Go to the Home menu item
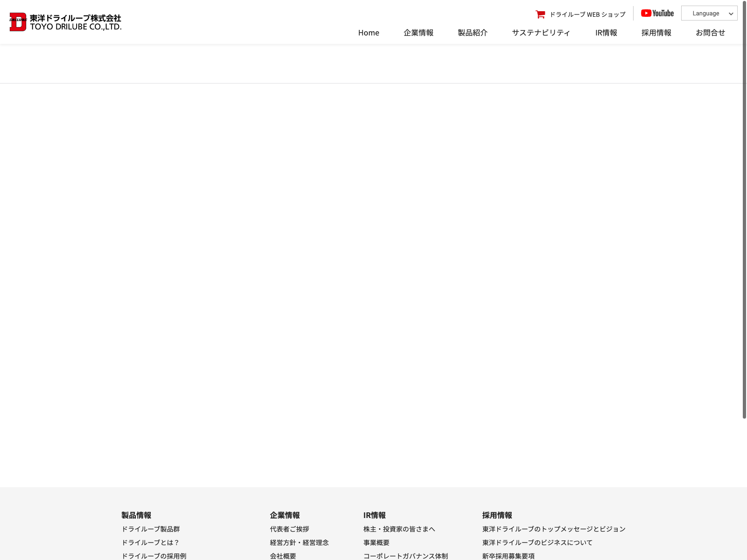This screenshot has height=560, width=747. tap(368, 33)
